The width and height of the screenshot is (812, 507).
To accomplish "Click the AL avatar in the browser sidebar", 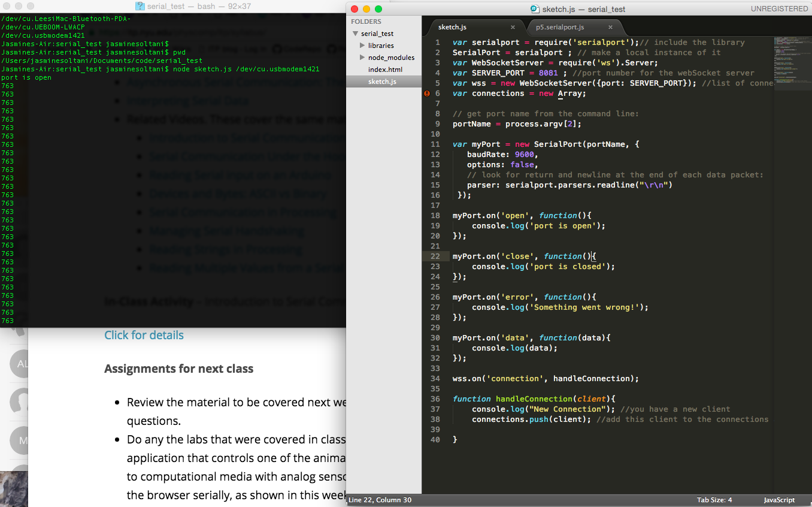I will [x=22, y=364].
